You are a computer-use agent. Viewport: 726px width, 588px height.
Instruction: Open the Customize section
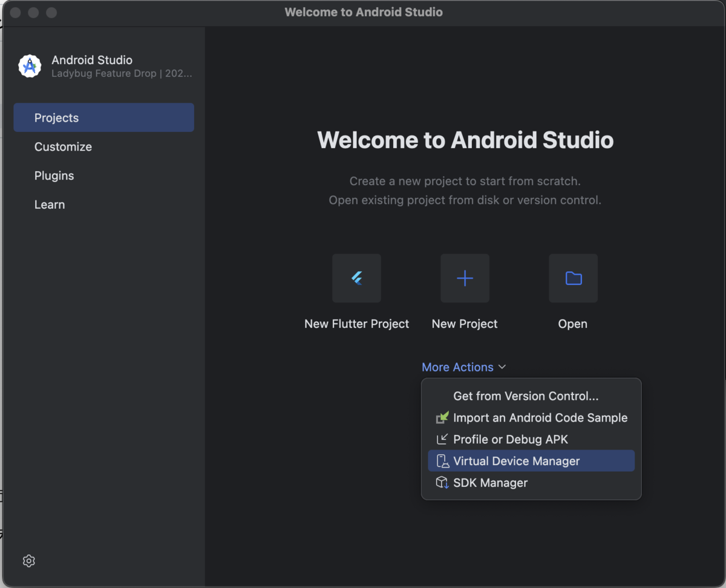click(x=104, y=146)
